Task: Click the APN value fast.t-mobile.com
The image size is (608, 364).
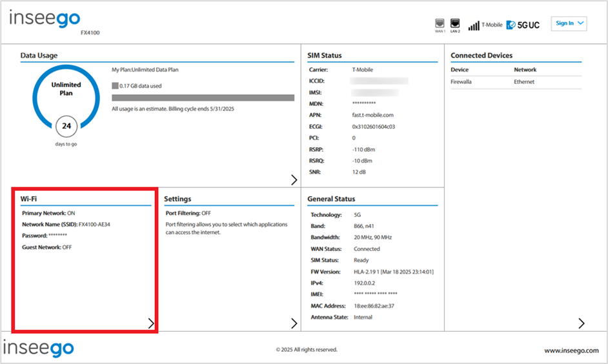Action: pyautogui.click(x=372, y=115)
